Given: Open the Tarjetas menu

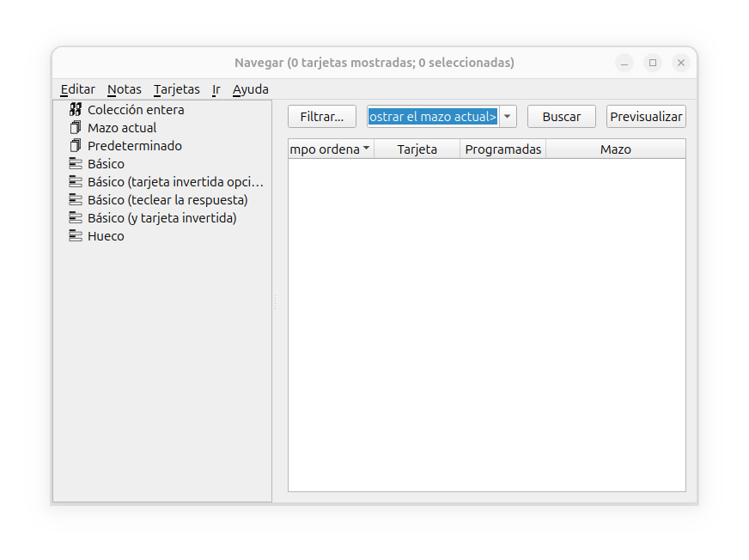Looking at the screenshot, I should (177, 89).
